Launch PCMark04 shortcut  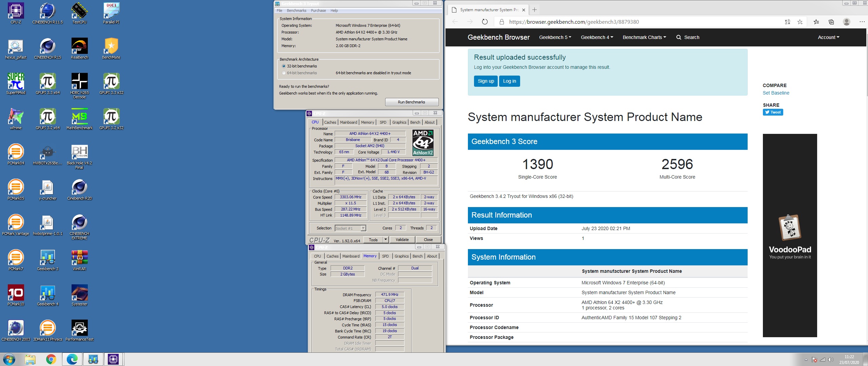pyautogui.click(x=16, y=155)
